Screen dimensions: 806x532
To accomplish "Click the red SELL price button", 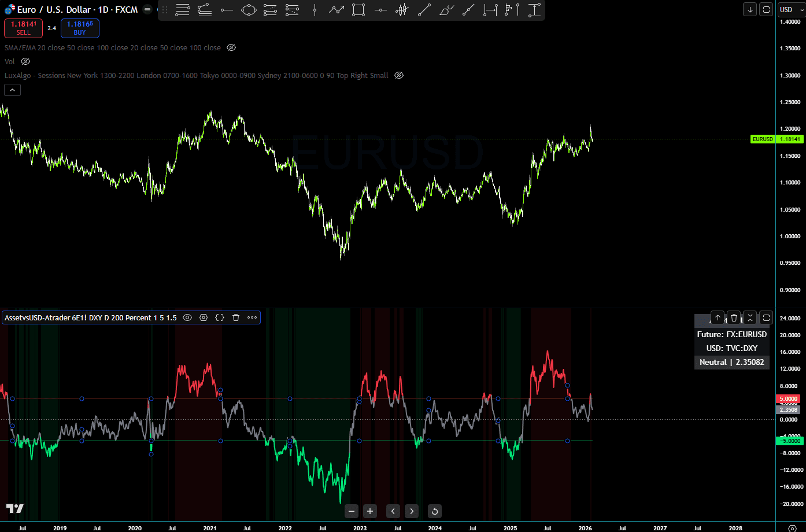I will (23, 28).
